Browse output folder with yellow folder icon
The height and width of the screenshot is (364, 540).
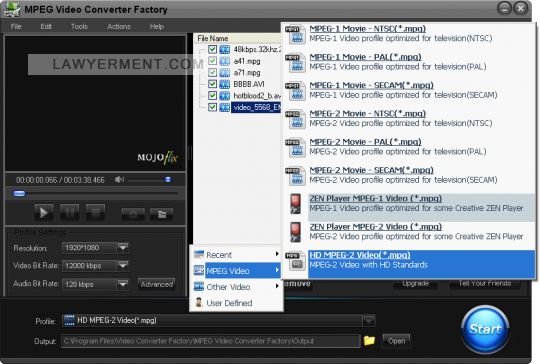click(369, 341)
